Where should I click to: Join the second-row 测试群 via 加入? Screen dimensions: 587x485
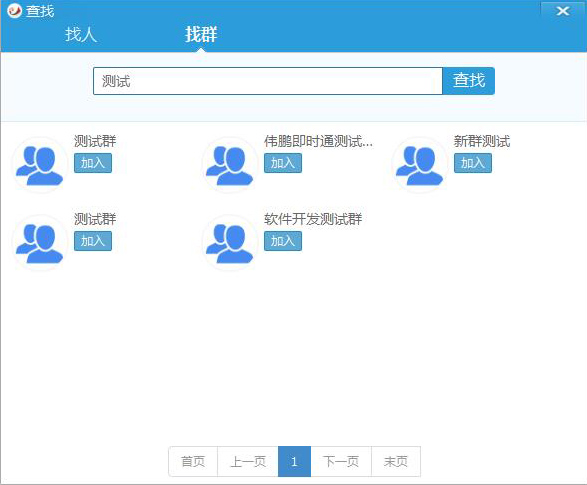(93, 241)
